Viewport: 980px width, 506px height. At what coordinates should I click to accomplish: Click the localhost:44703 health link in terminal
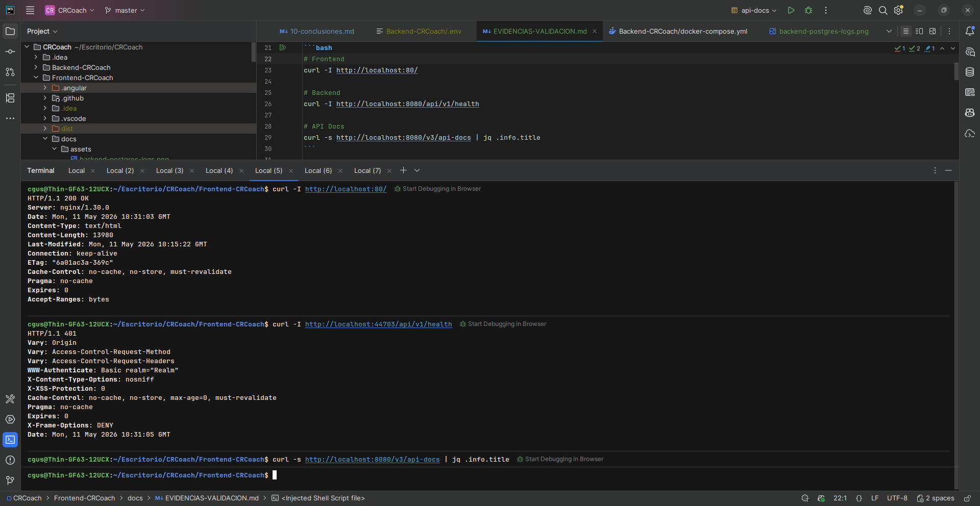[x=378, y=324]
